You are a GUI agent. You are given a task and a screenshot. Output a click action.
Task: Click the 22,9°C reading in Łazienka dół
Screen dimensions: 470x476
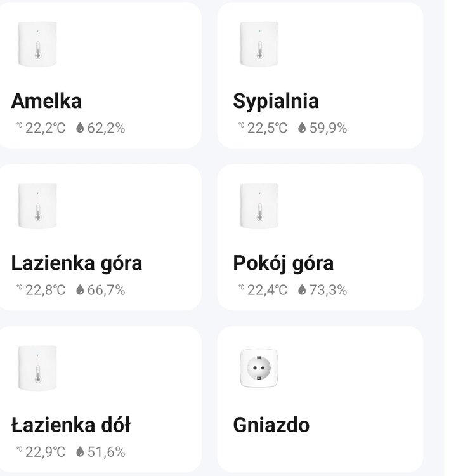45,452
